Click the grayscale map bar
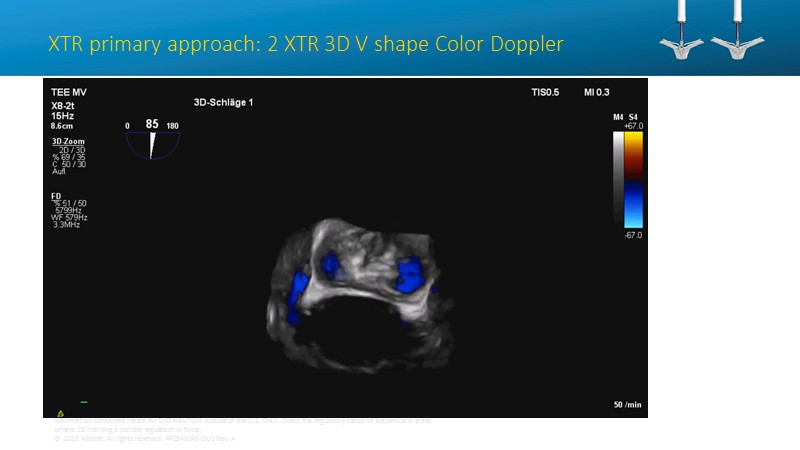The image size is (800, 450). [618, 179]
